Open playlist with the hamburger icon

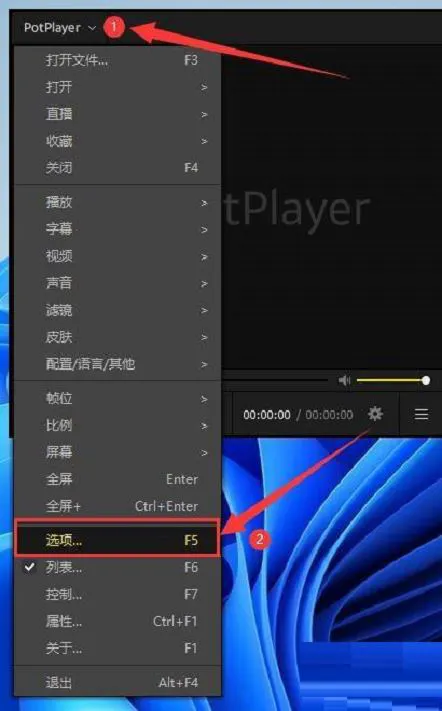coord(421,414)
